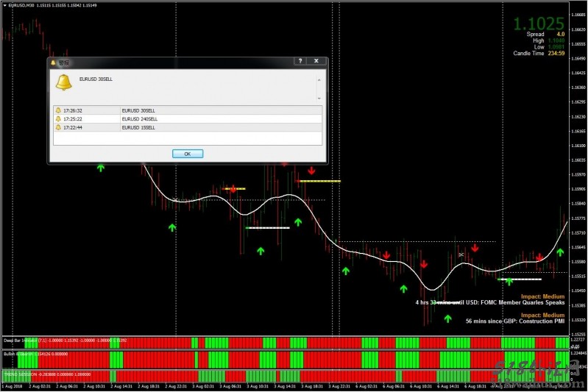Click the Deep Bar Indicator label
This screenshot has height=392, width=588.
click(x=21, y=341)
